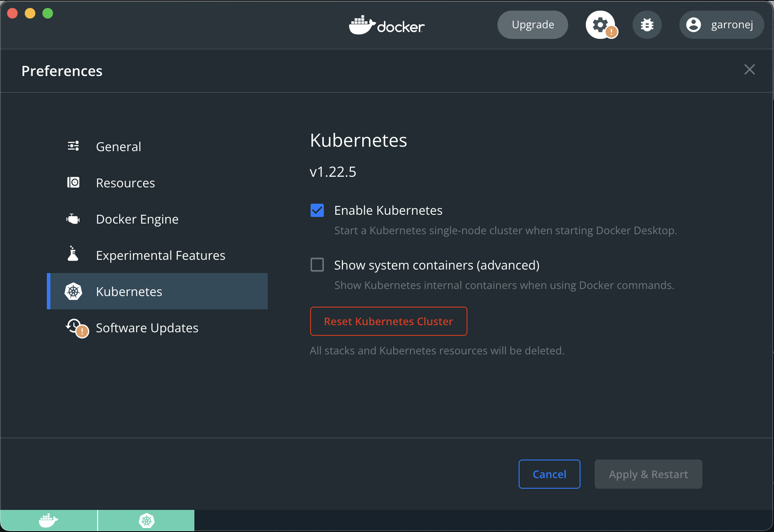774x532 pixels.
Task: Click Apply & Restart button
Action: point(648,474)
